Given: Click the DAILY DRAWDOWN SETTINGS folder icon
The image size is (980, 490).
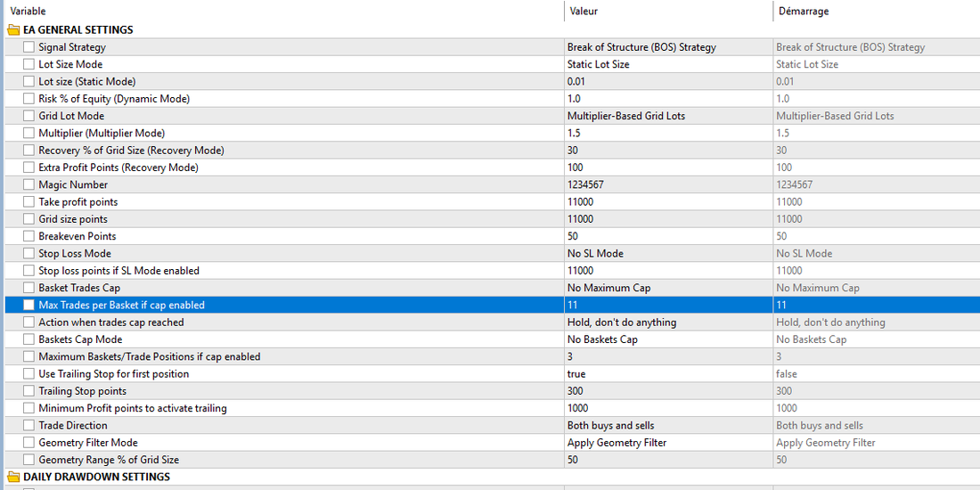Looking at the screenshot, I should [13, 477].
